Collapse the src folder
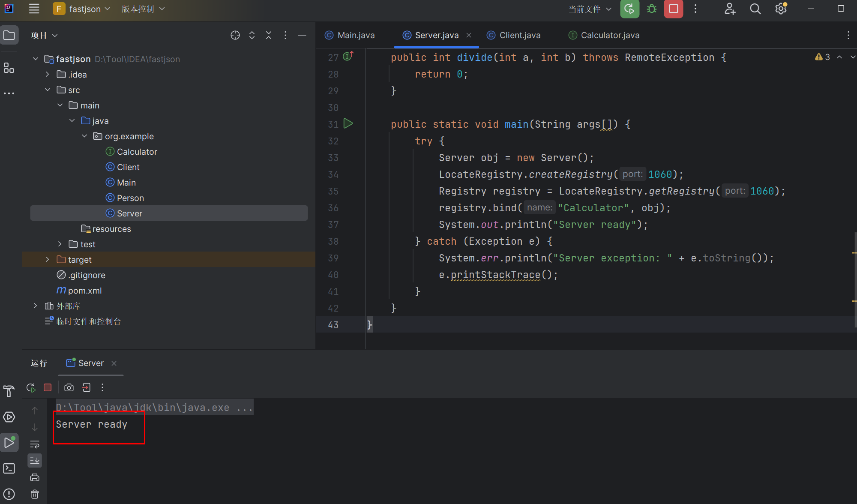Viewport: 857px width, 504px height. point(48,90)
